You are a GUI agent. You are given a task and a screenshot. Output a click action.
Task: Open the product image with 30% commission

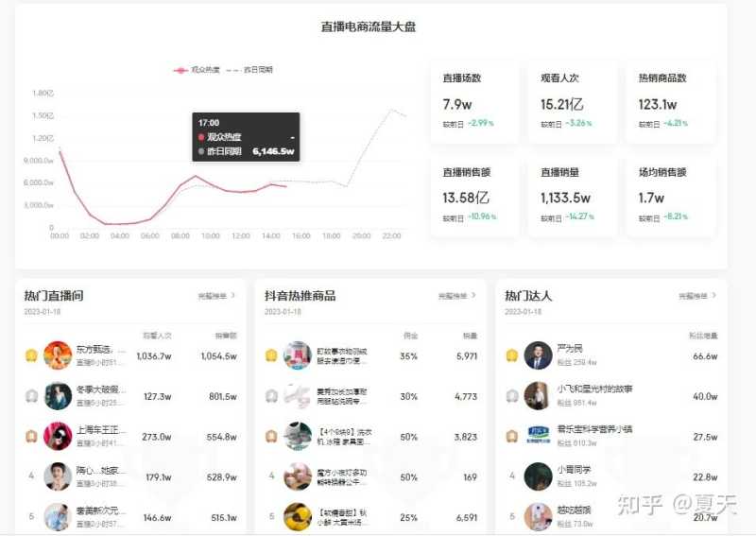[298, 396]
